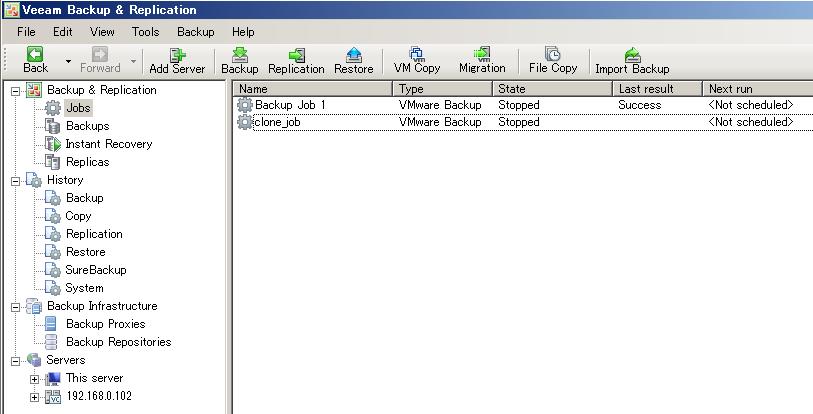Screen dimensions: 813x414
Task: Click the Veeam app icon in title bar
Action: (11, 10)
